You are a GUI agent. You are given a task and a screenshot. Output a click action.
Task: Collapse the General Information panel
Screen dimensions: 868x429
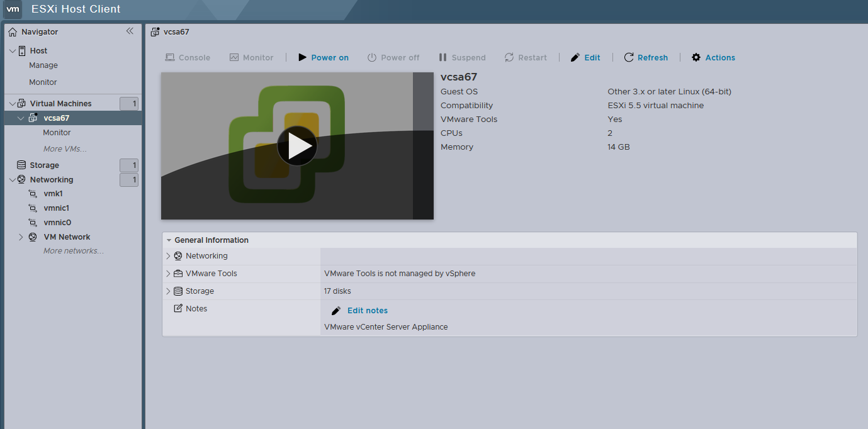169,240
